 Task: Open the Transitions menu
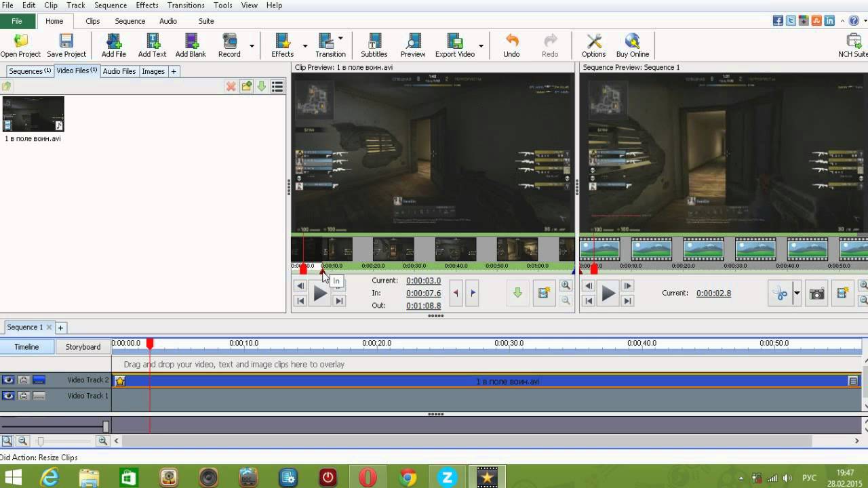(x=186, y=5)
